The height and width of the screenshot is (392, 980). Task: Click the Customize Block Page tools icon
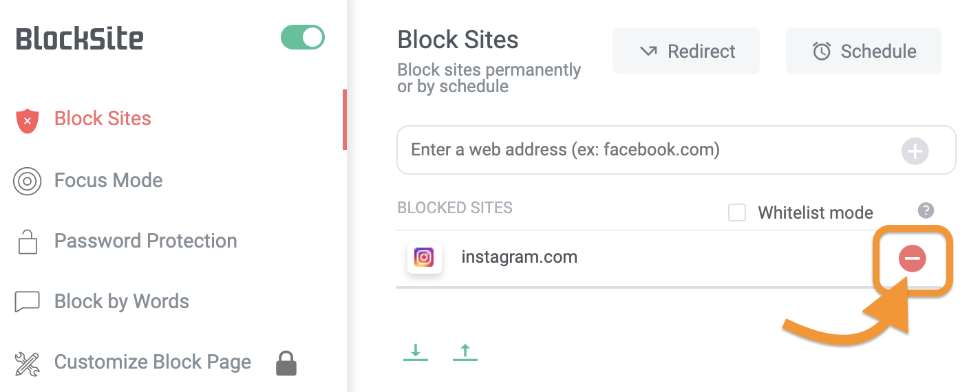[x=27, y=363]
